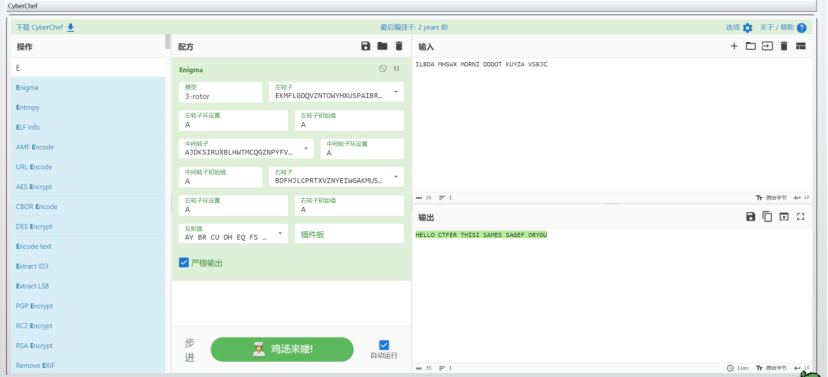
Task: Click the Enigma recipe step title
Action: [191, 70]
